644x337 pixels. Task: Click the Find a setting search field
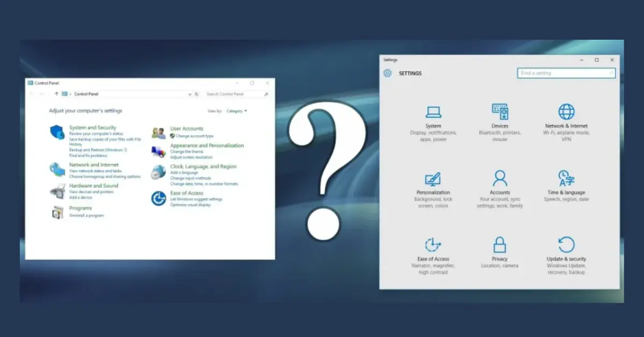coord(566,73)
